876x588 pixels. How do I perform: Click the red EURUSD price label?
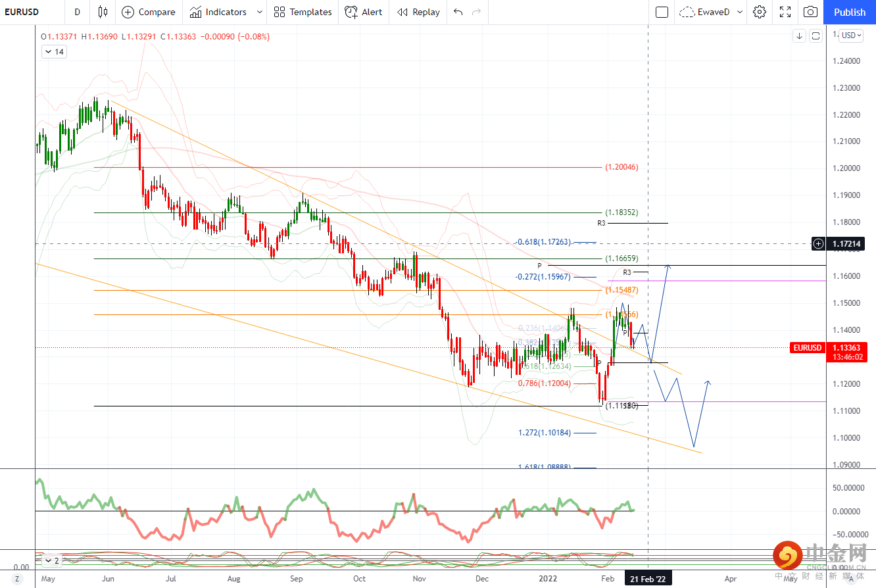coord(809,347)
